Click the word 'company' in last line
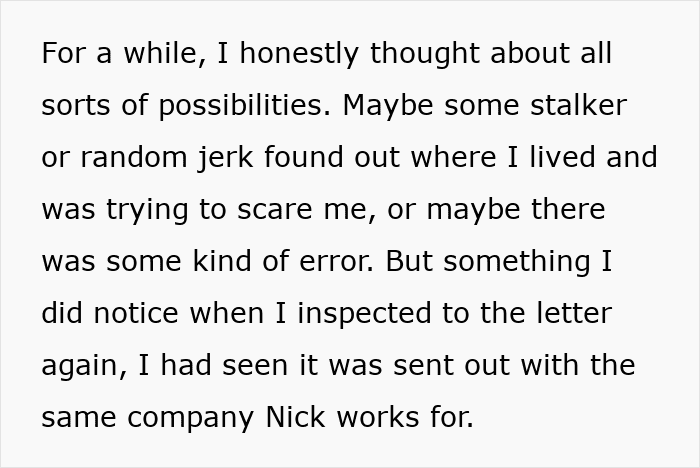 pos(191,418)
